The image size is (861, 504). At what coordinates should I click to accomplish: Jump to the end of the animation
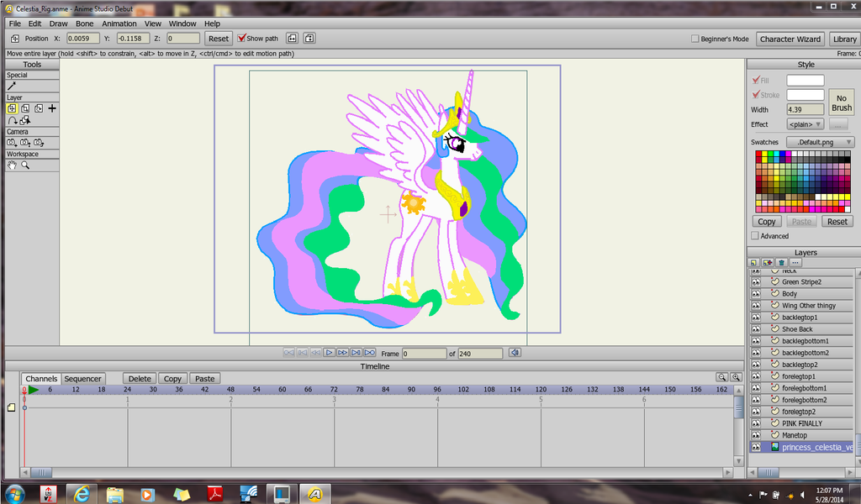370,353
